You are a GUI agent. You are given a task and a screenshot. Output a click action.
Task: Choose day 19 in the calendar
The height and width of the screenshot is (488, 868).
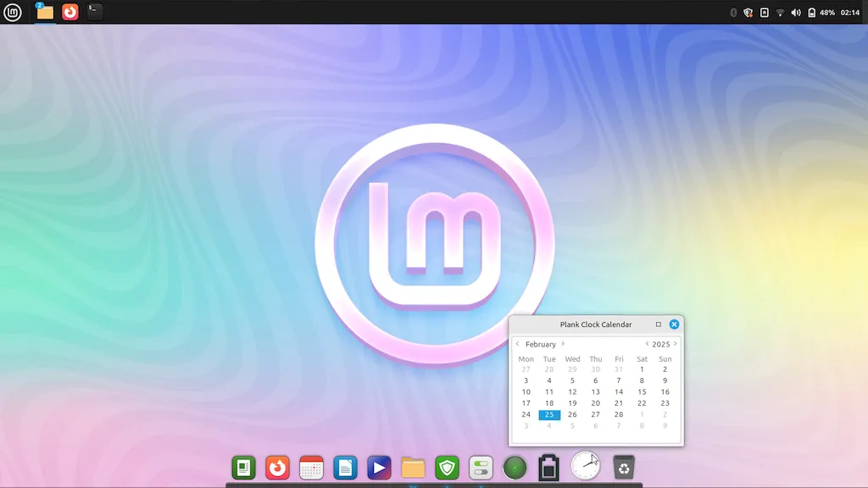[x=572, y=403]
